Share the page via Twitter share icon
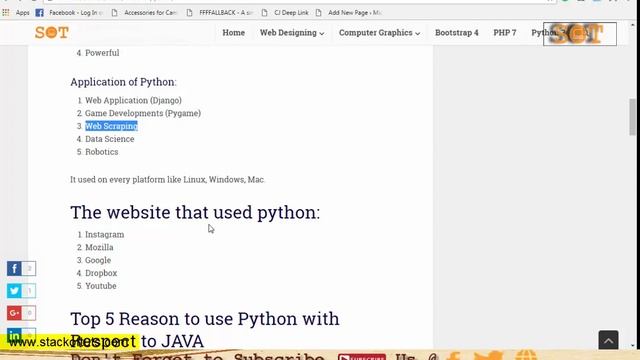Screen dimensions: 640x360 tap(14, 291)
